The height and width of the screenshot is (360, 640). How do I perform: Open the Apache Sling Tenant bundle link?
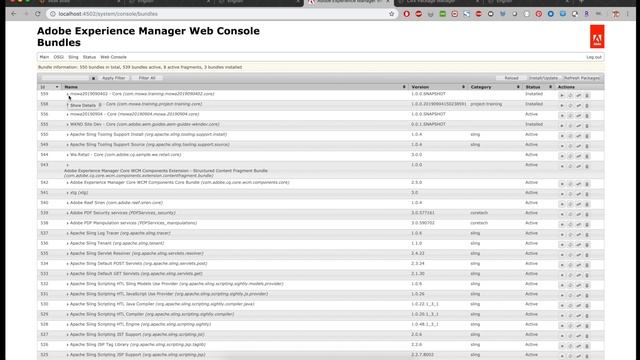pos(117,243)
